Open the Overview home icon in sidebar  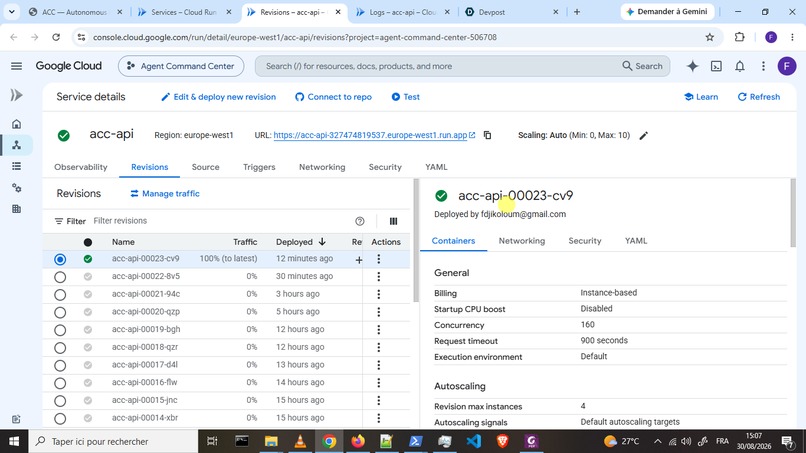tap(16, 124)
